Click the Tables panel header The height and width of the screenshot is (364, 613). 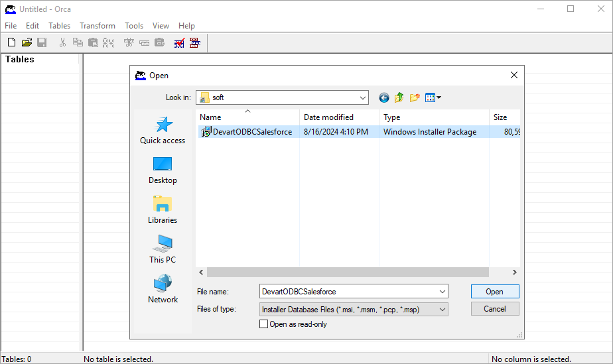pyautogui.click(x=19, y=60)
